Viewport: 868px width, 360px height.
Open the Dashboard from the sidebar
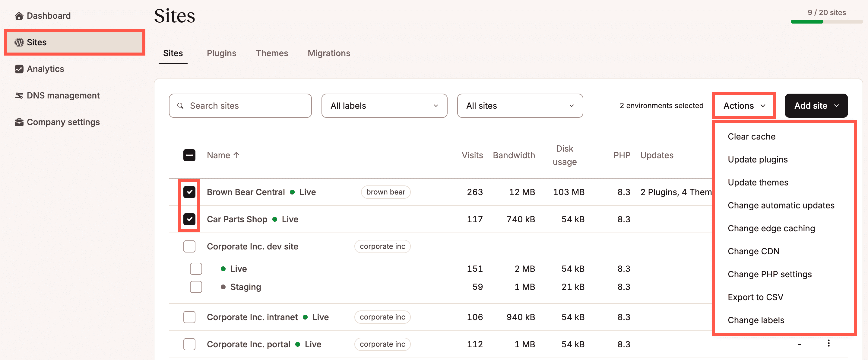[49, 15]
